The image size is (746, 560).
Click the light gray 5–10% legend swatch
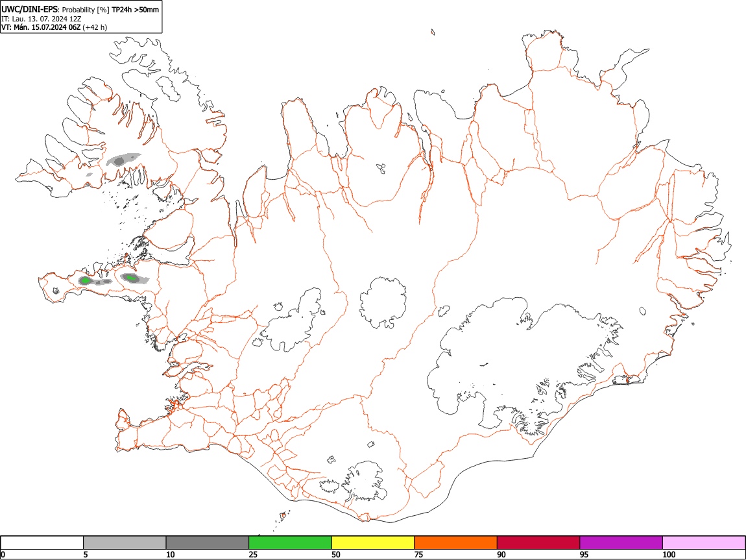tap(124, 542)
